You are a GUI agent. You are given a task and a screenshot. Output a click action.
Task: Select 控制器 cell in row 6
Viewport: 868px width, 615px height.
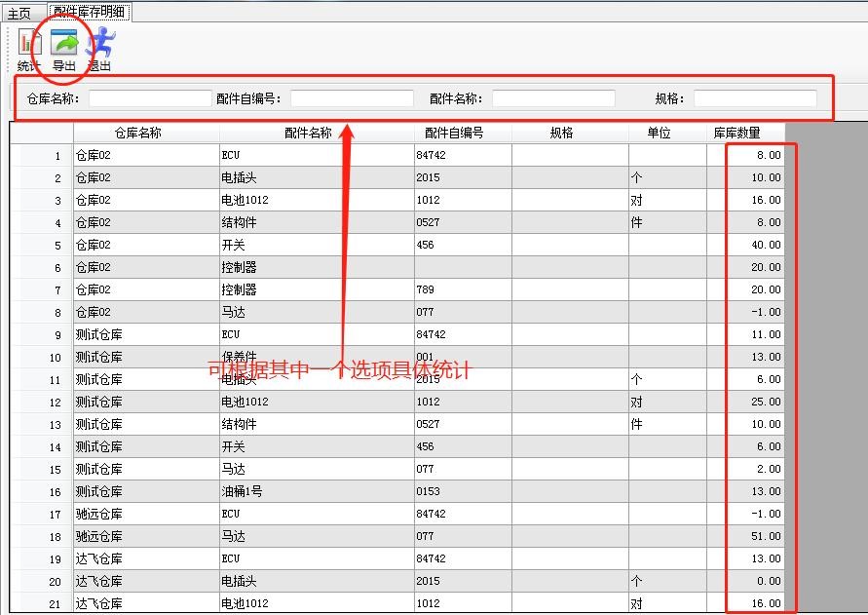(x=317, y=268)
